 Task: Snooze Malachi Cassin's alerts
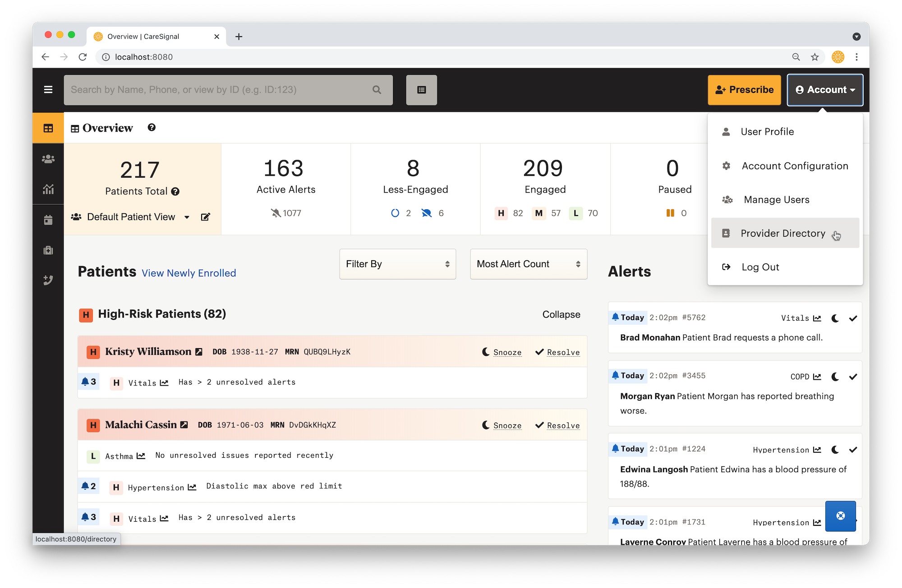pyautogui.click(x=502, y=425)
